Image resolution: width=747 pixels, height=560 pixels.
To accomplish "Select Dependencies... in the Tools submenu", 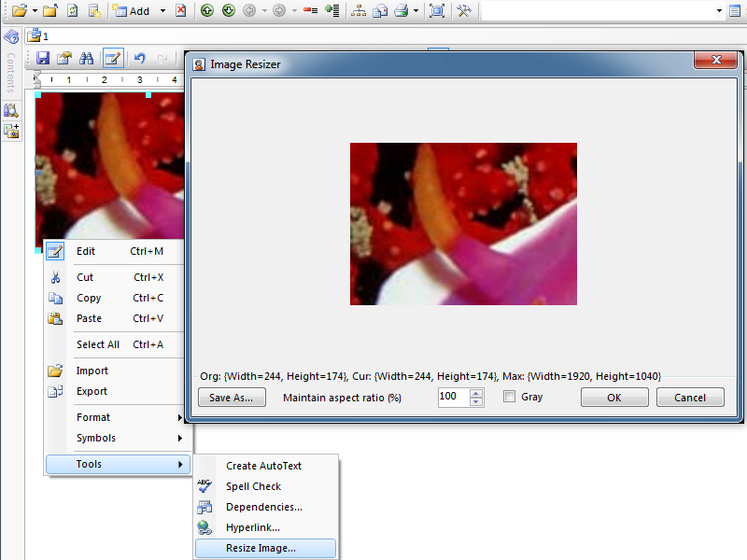I will [265, 507].
